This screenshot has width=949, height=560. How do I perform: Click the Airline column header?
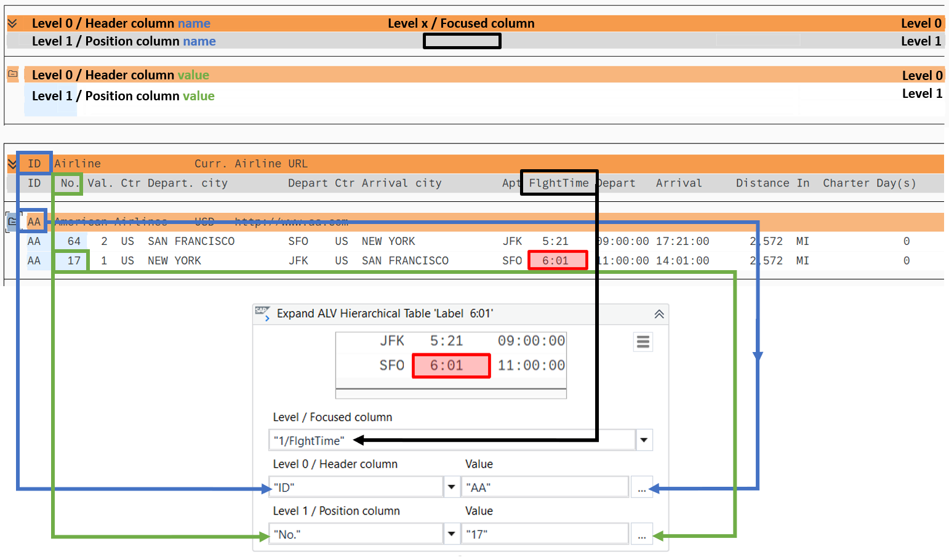pos(78,164)
